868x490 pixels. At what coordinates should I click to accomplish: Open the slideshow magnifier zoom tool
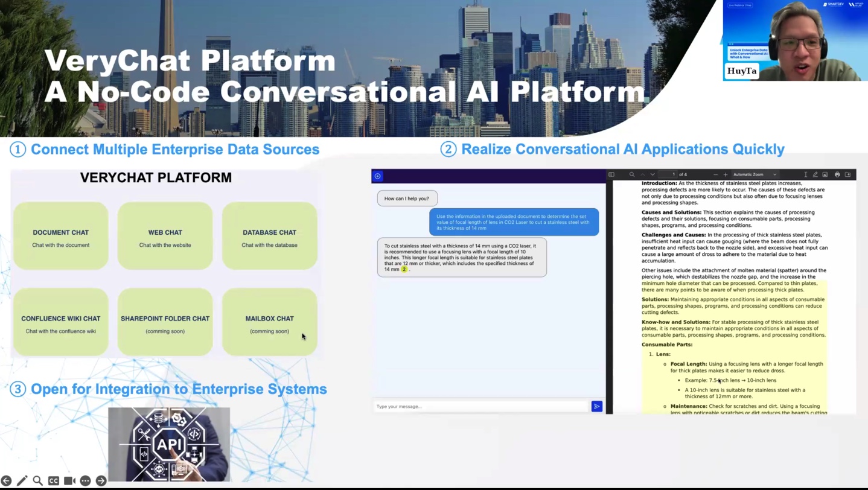coord(37,481)
